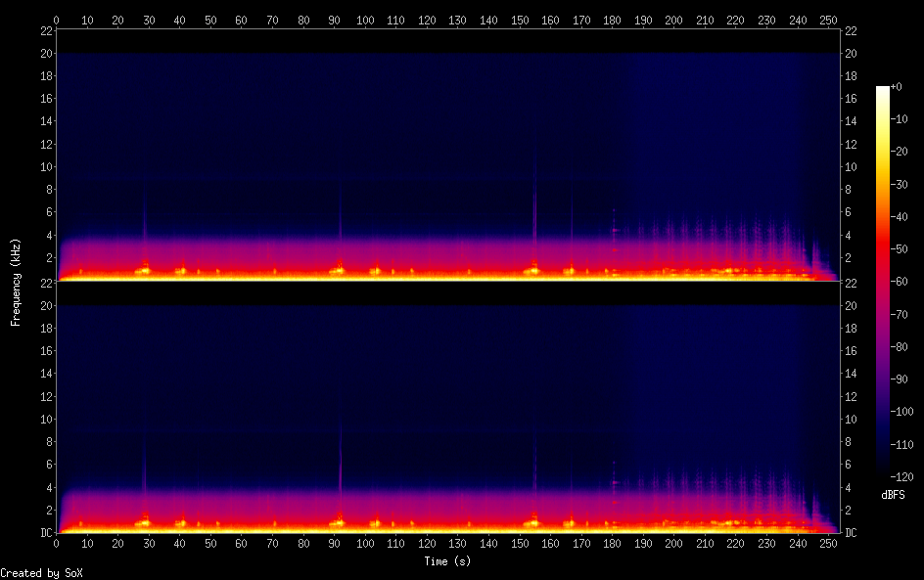
Task: Click the "Created by SoX" credit text
Action: [x=41, y=573]
